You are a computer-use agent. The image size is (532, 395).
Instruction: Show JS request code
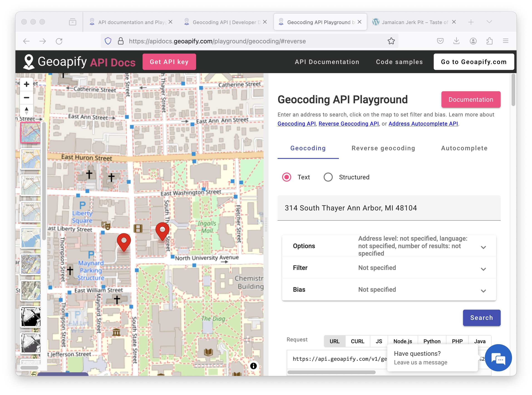(379, 341)
